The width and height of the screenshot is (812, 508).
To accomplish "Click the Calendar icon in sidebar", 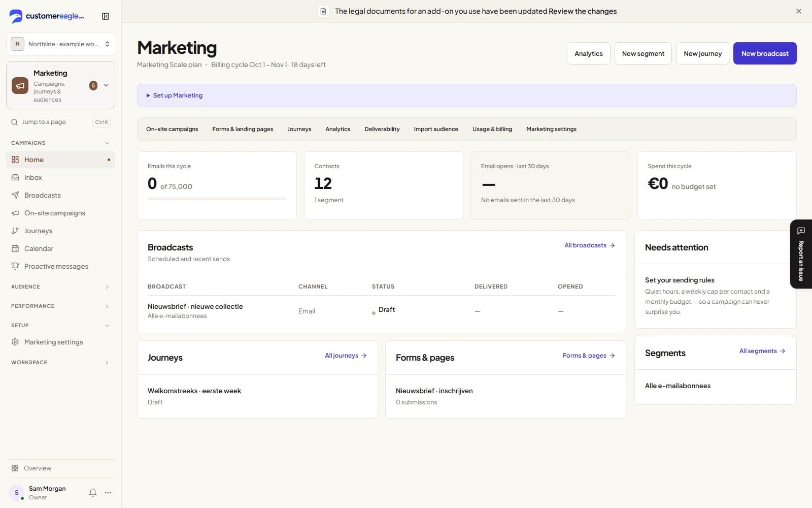I will (15, 248).
